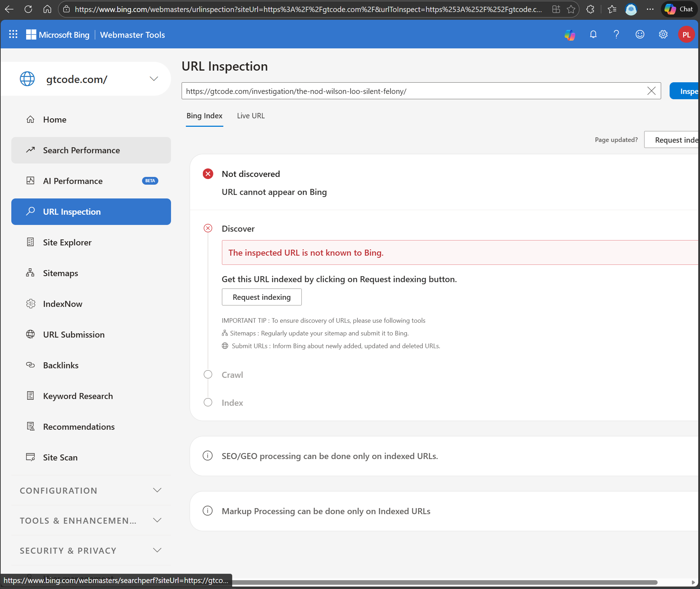Image resolution: width=700 pixels, height=589 pixels.
Task: Select the Bing Index tab
Action: (204, 115)
